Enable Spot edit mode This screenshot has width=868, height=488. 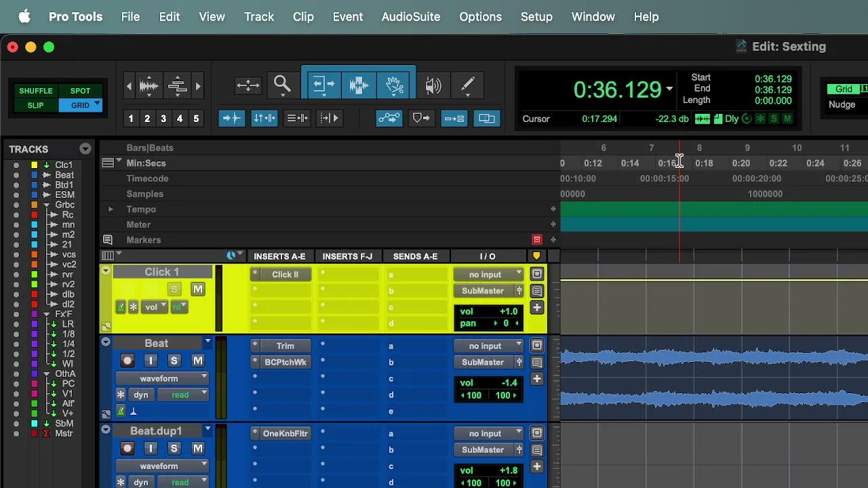tap(80, 91)
